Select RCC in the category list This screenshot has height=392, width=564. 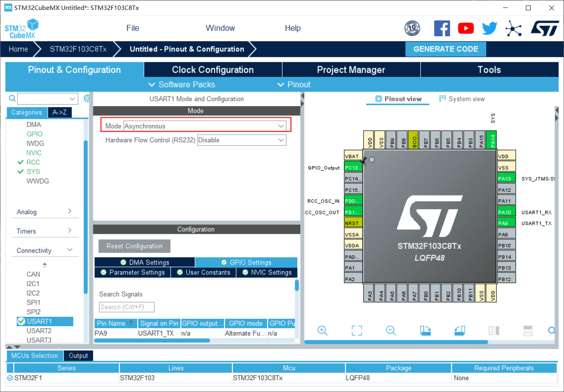(x=33, y=162)
